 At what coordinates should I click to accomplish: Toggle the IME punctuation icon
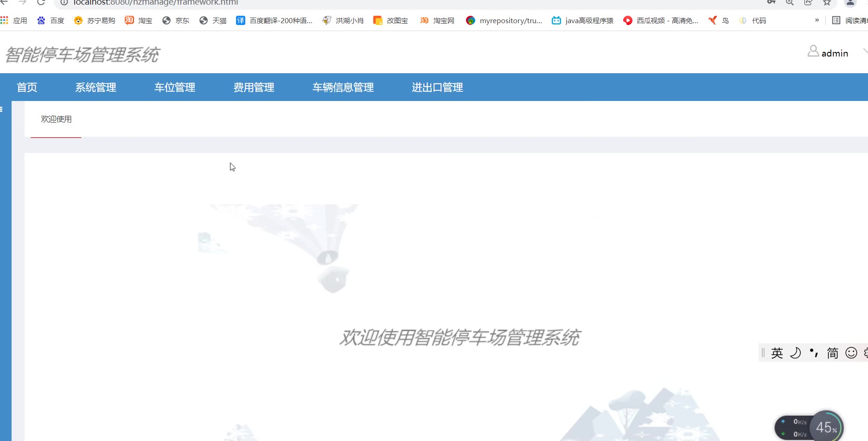click(x=814, y=353)
